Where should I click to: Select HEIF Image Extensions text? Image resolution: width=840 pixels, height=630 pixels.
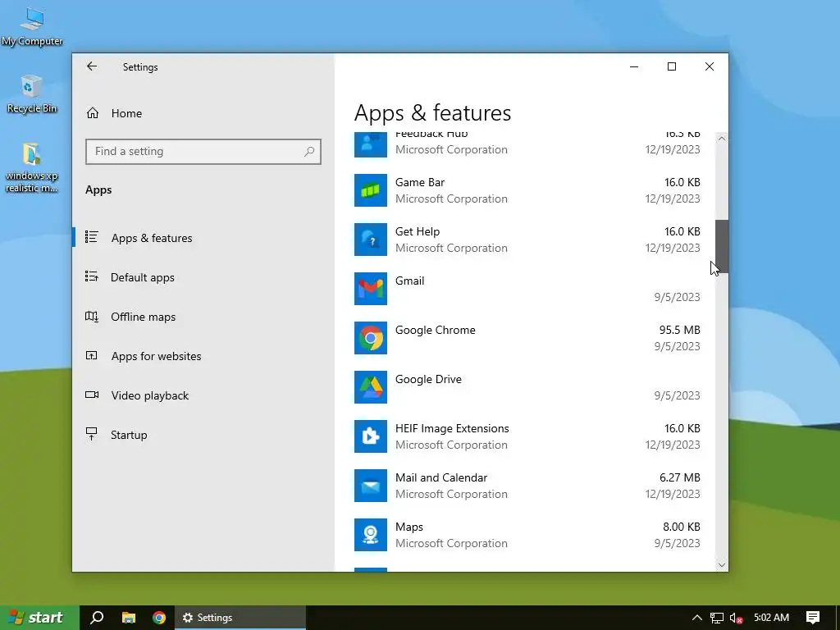pyautogui.click(x=452, y=428)
